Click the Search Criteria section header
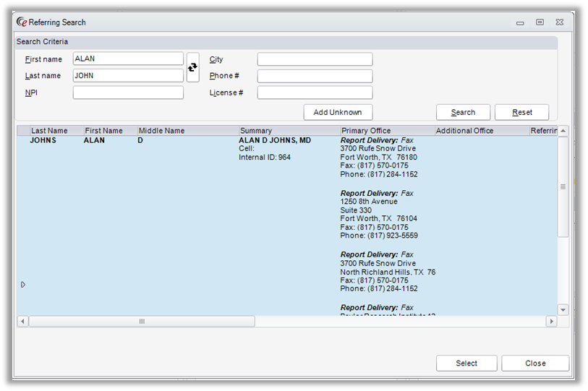The image size is (588, 391). coord(286,42)
